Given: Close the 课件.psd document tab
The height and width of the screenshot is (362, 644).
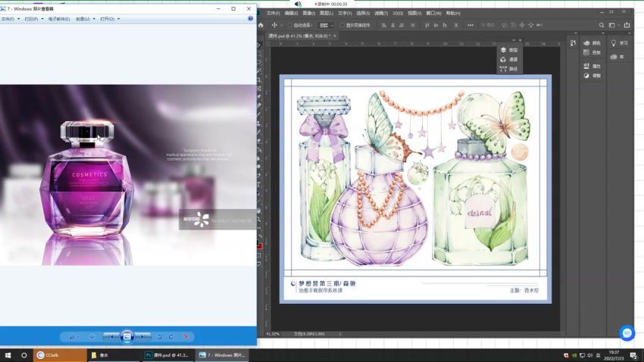Looking at the screenshot, I should (335, 36).
